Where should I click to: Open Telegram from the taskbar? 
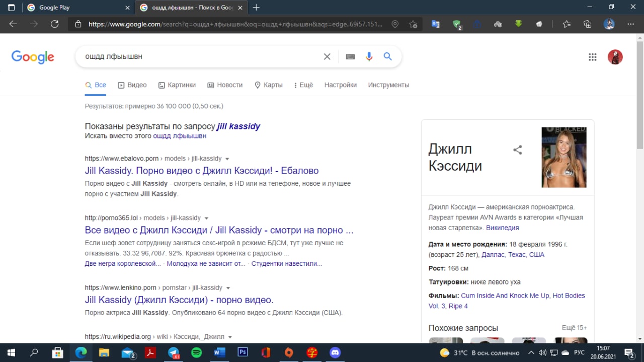click(174, 352)
